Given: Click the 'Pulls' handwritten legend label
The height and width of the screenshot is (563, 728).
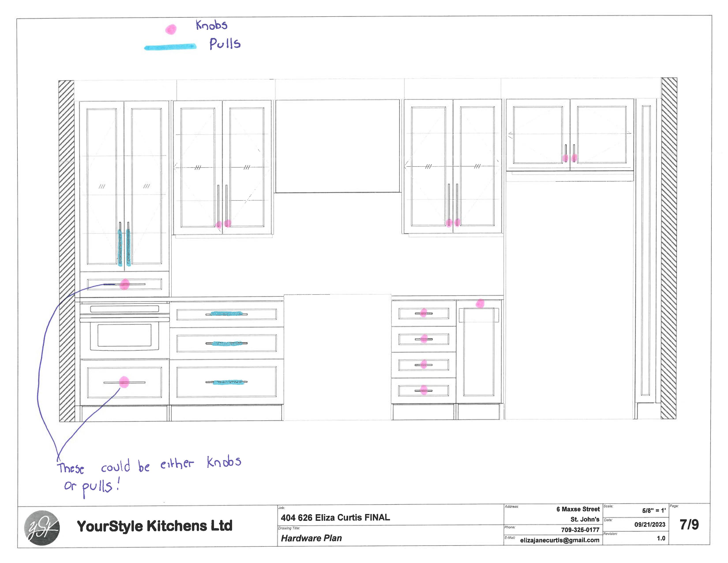Looking at the screenshot, I should point(225,44).
